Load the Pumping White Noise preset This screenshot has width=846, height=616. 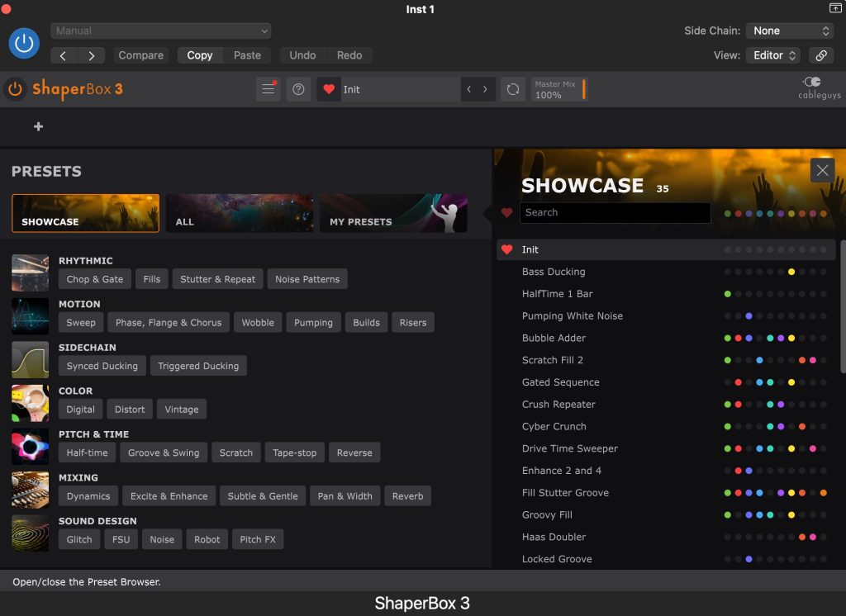point(666,316)
